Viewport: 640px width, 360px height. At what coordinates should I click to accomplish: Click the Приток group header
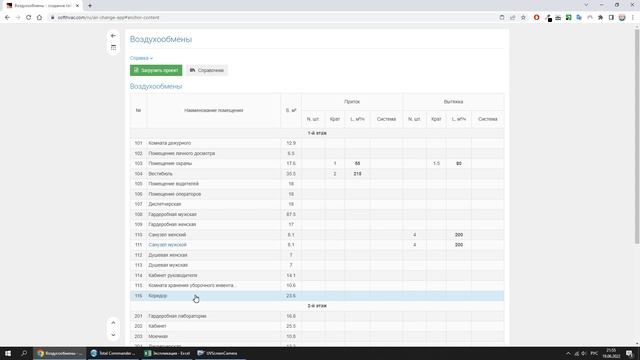point(352,102)
